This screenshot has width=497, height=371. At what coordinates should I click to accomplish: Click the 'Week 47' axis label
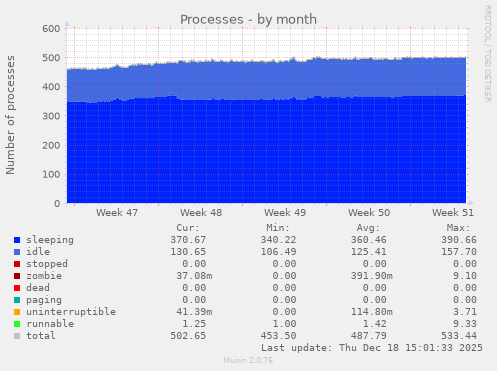(x=117, y=213)
